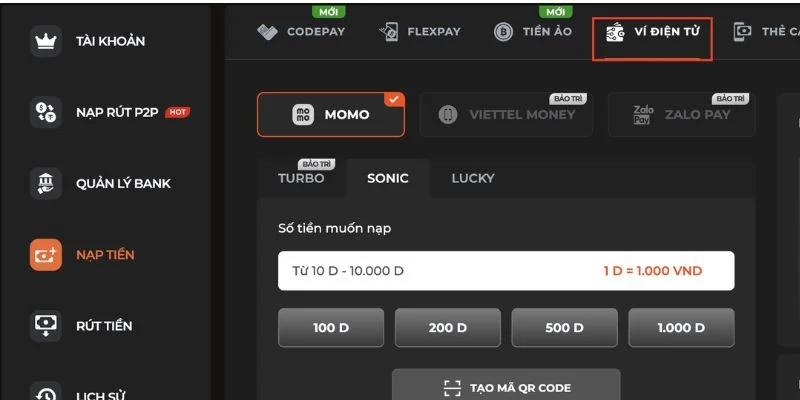Viewport: 800px width, 400px height.
Task: Click the Rút Tiền withdraw icon
Action: 45,326
